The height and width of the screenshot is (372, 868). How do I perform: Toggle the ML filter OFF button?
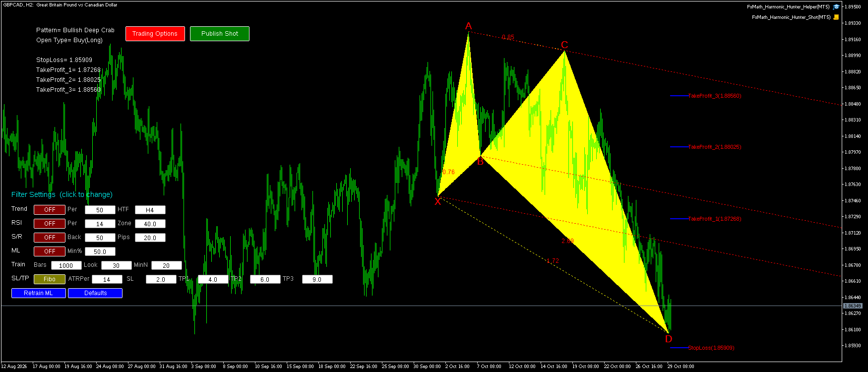[50, 251]
